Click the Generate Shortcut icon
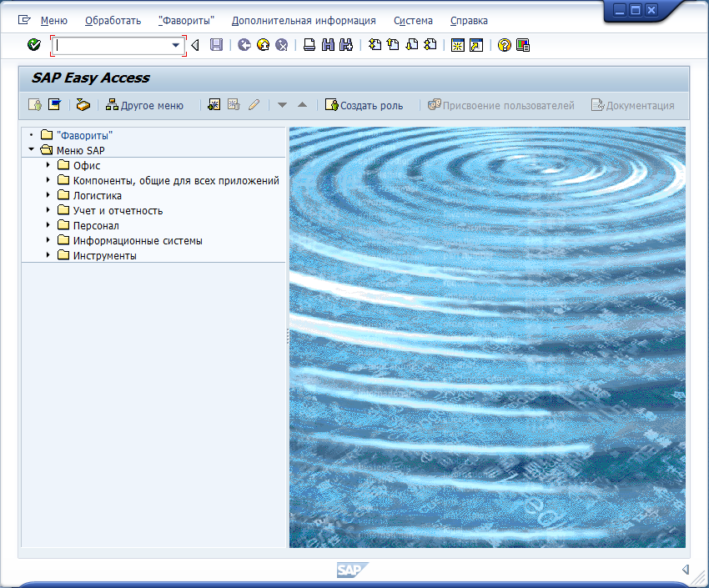 pos(476,45)
